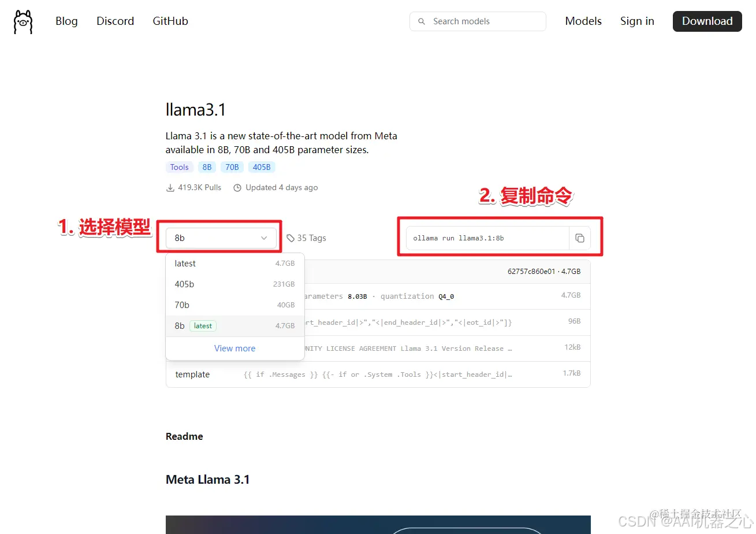Open the LICENSE AGREEMENT row

[x=378, y=348]
